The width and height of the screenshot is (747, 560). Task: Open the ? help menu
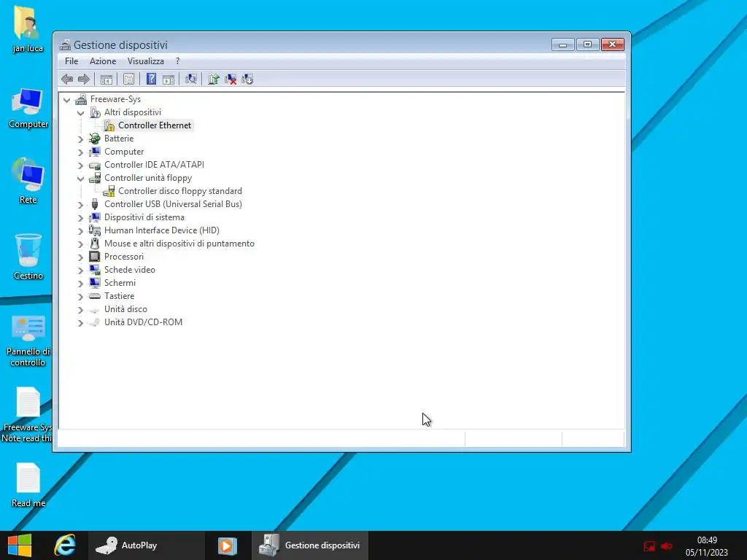[x=178, y=61]
